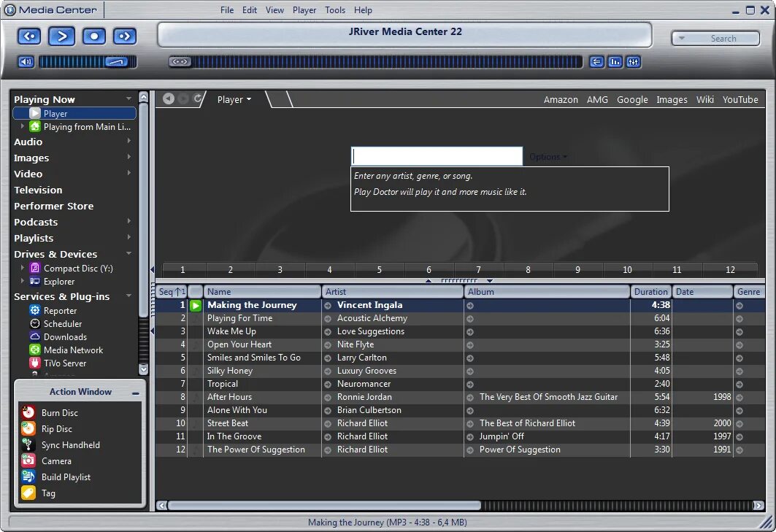This screenshot has height=532, width=776.
Task: Click the Media Network icon
Action: pos(34,350)
